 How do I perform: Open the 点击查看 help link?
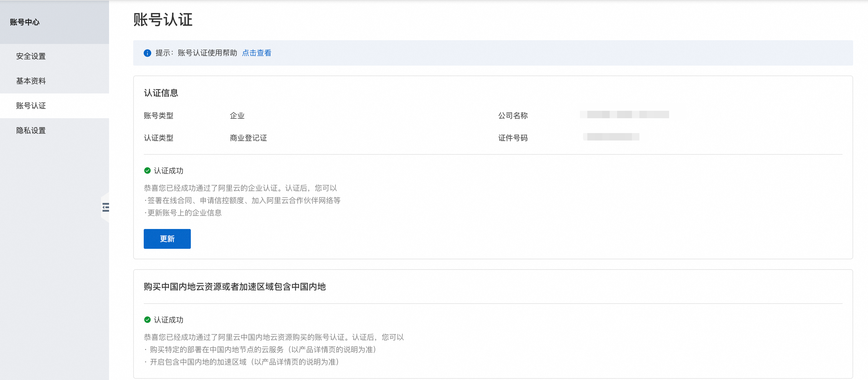click(256, 53)
